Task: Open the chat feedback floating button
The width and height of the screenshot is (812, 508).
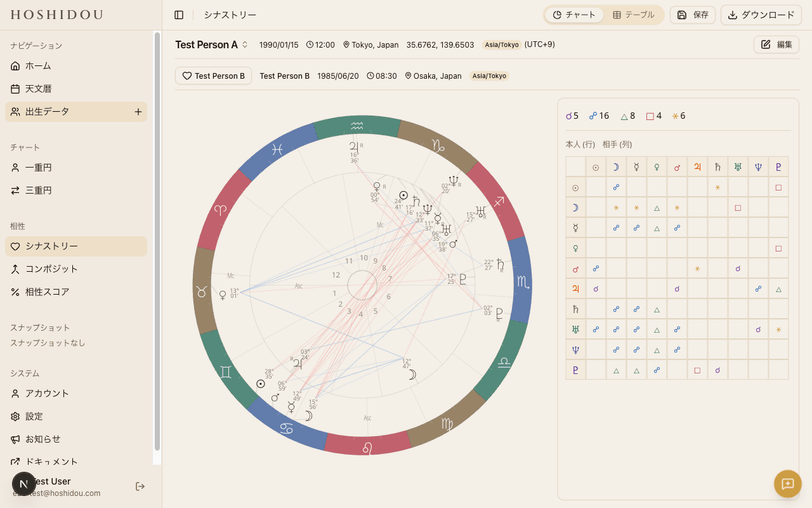Action: (x=787, y=484)
